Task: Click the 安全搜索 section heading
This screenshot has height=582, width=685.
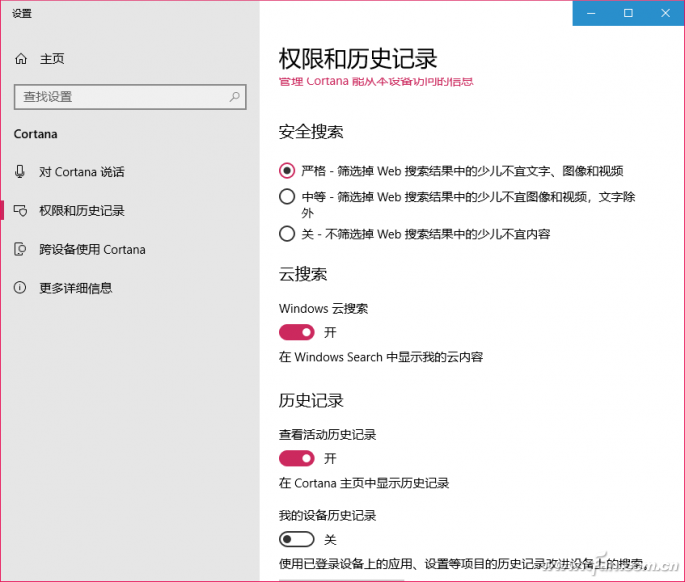Action: pyautogui.click(x=311, y=132)
